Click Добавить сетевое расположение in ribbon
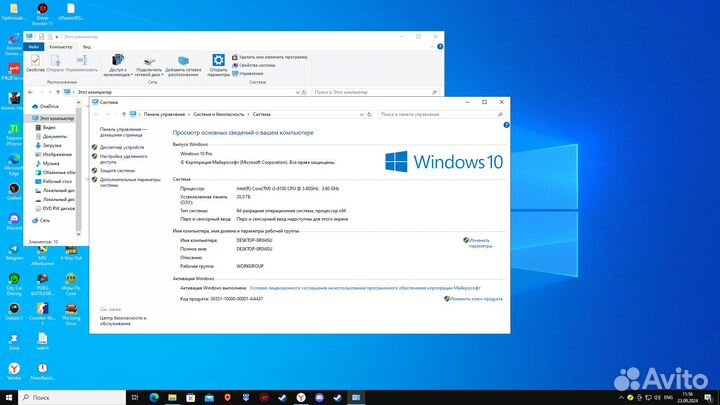 pos(183,65)
